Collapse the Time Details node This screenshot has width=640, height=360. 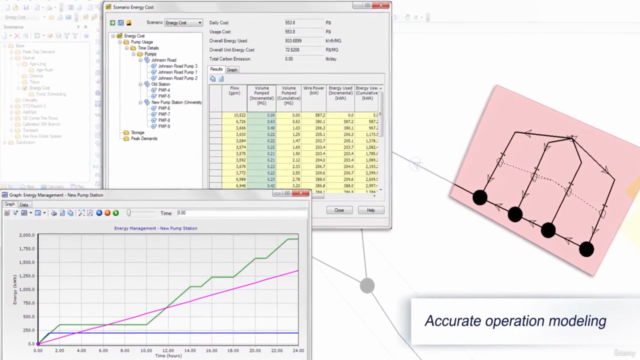pos(127,48)
